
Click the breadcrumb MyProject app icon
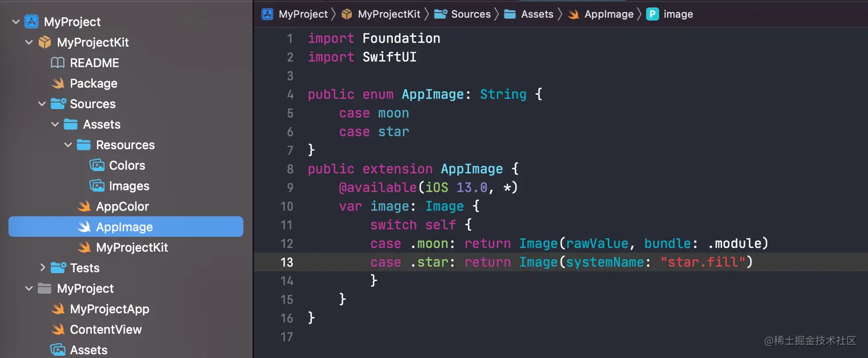pyautogui.click(x=268, y=14)
